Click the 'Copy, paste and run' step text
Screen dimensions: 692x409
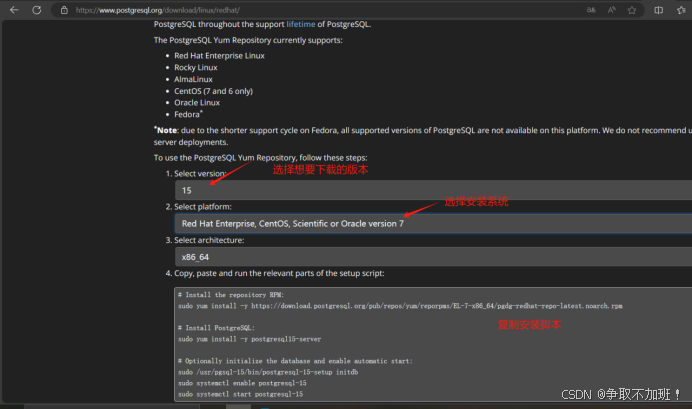tap(279, 273)
